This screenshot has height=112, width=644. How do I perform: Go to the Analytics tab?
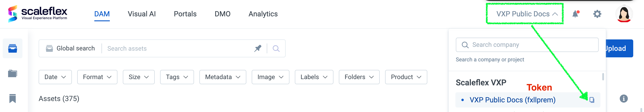click(263, 14)
